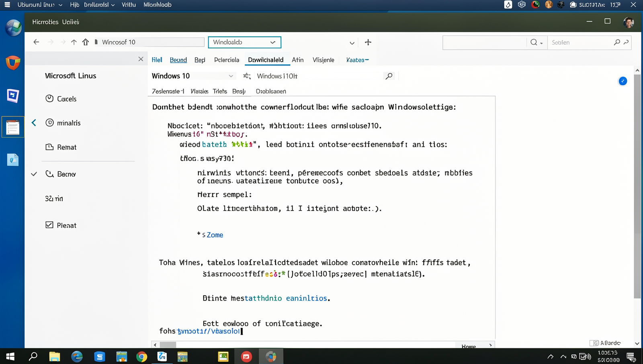Select the Bnsl subtab

[x=239, y=91]
